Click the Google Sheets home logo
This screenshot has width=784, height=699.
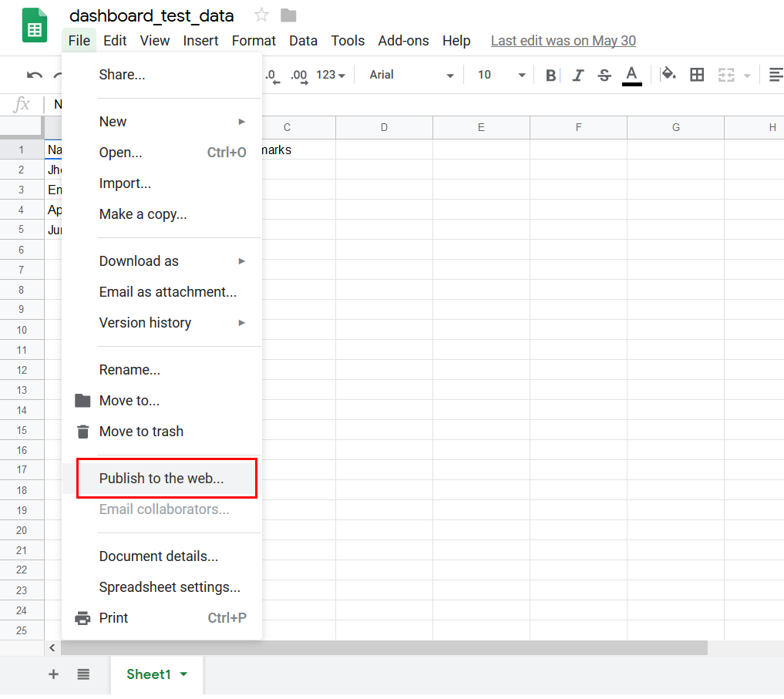tap(34, 27)
